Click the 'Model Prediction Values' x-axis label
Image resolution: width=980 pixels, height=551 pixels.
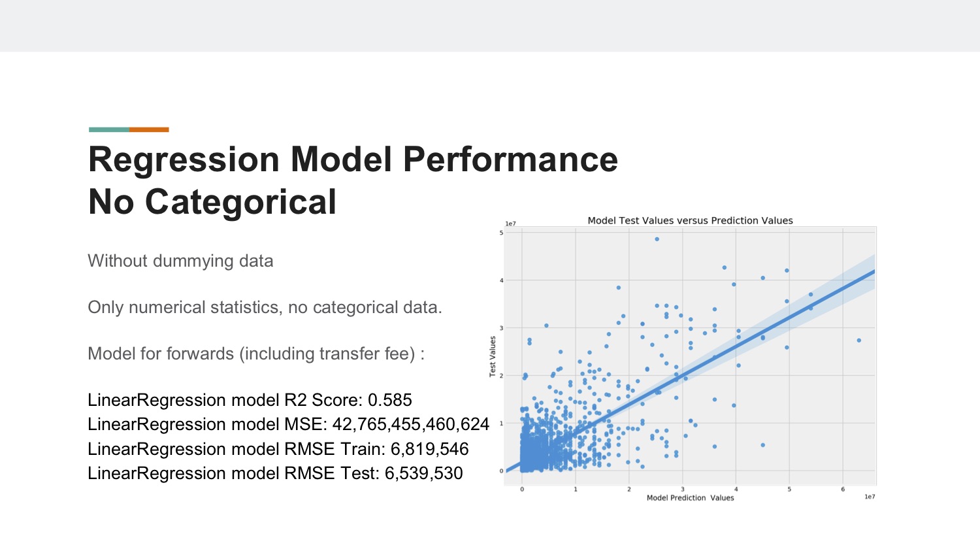tap(690, 498)
